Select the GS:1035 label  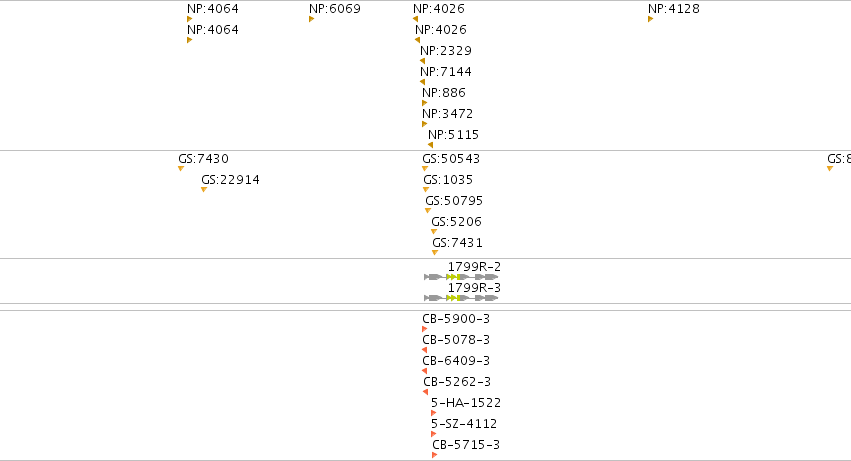(x=448, y=180)
